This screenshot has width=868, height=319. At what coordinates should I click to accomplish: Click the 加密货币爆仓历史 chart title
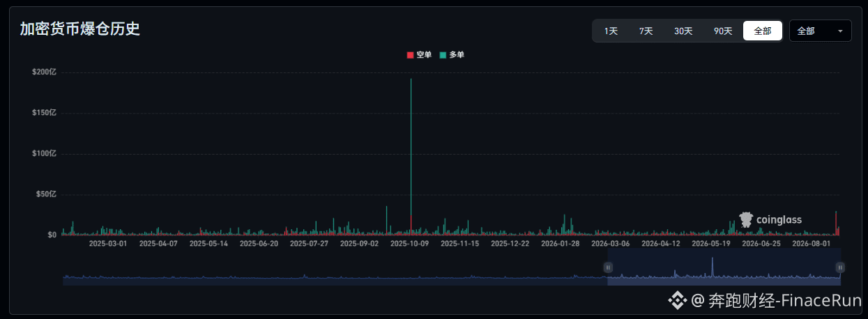[80, 29]
